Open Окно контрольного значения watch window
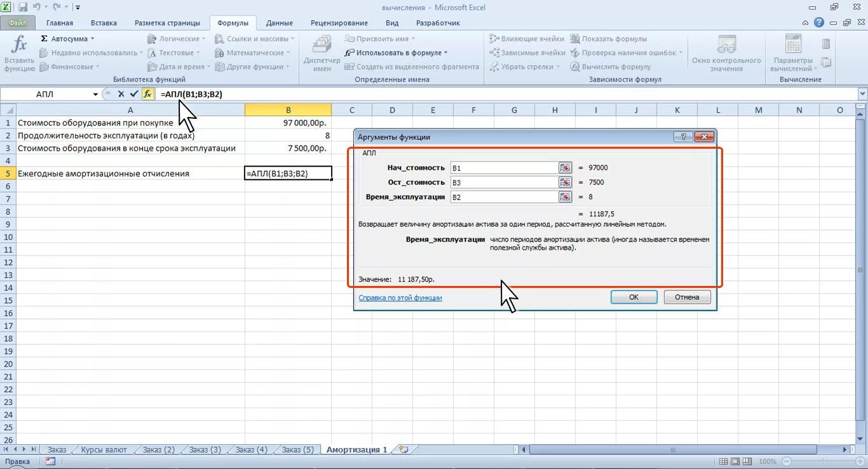The width and height of the screenshot is (868, 469). pyautogui.click(x=726, y=54)
